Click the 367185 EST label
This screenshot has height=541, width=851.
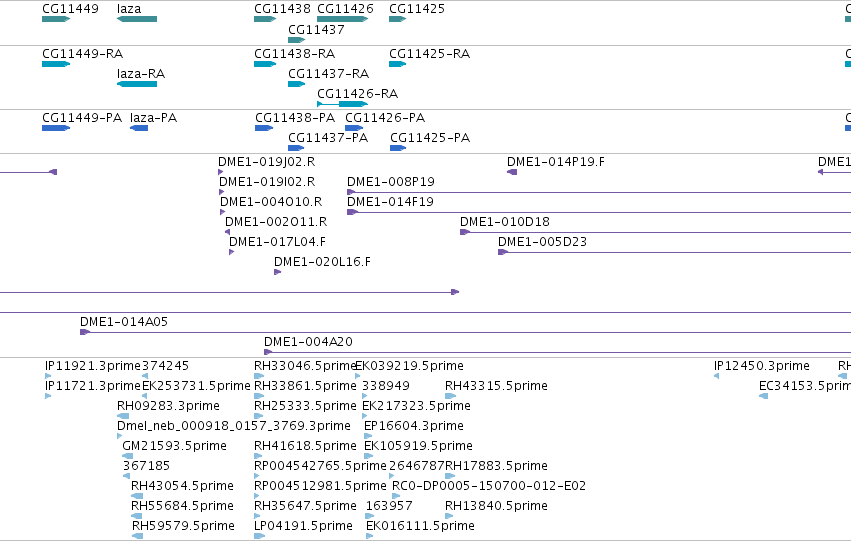click(x=146, y=466)
